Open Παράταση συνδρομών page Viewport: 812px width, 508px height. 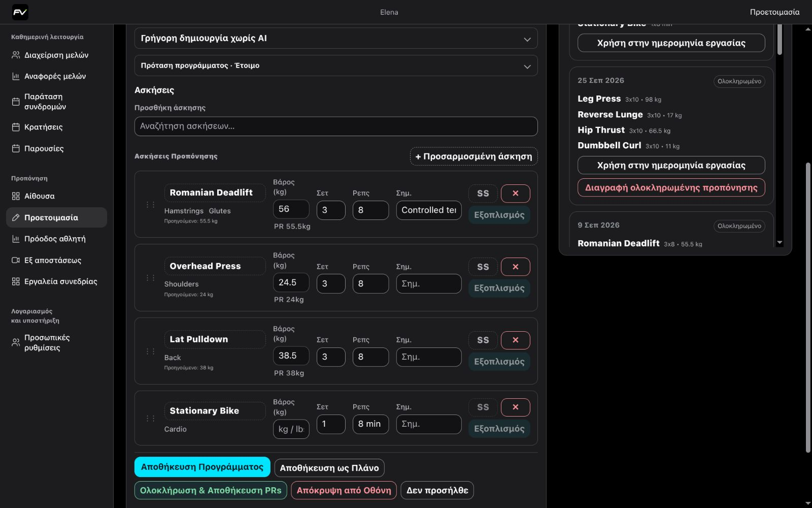point(56,102)
